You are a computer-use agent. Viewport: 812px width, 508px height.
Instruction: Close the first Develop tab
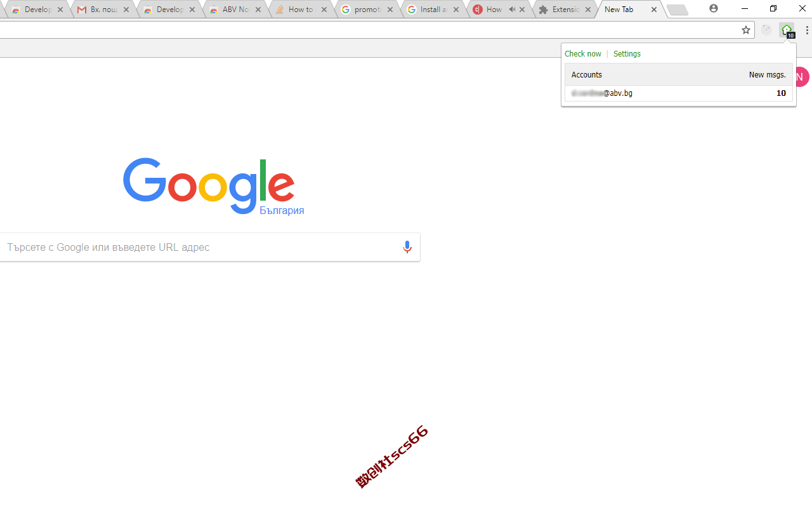(60, 10)
